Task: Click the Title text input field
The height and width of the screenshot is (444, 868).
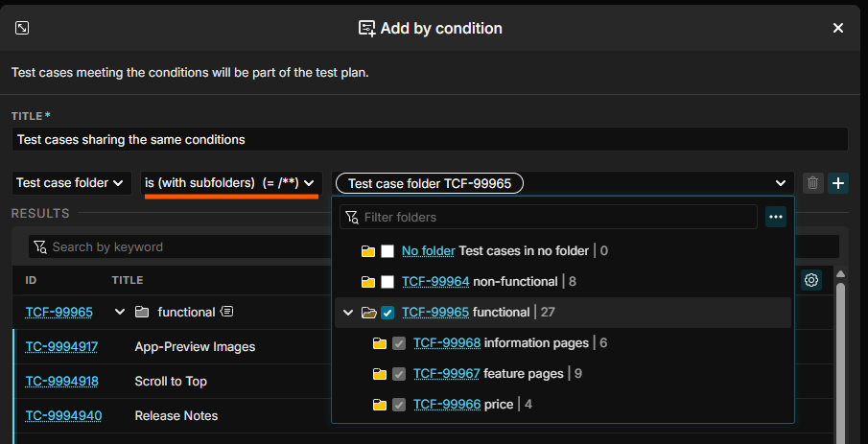Action: (430, 139)
